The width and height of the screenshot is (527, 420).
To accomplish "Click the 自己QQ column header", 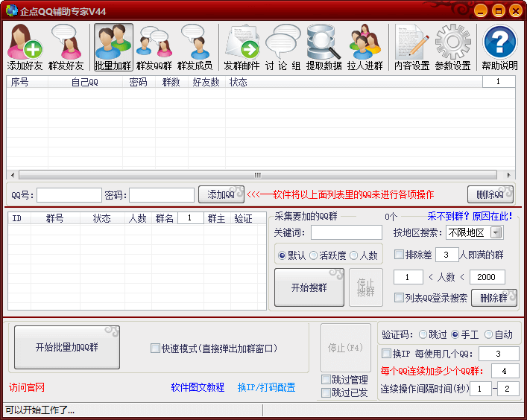I will point(85,82).
